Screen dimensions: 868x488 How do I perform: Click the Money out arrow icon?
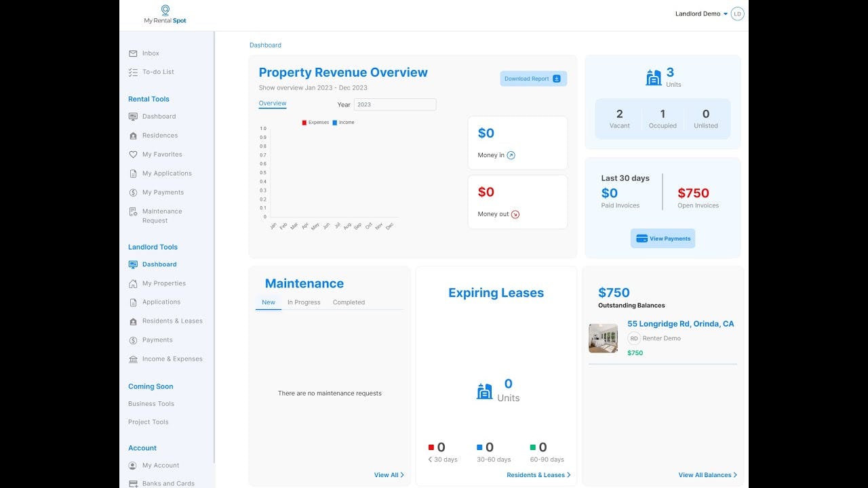tap(515, 214)
